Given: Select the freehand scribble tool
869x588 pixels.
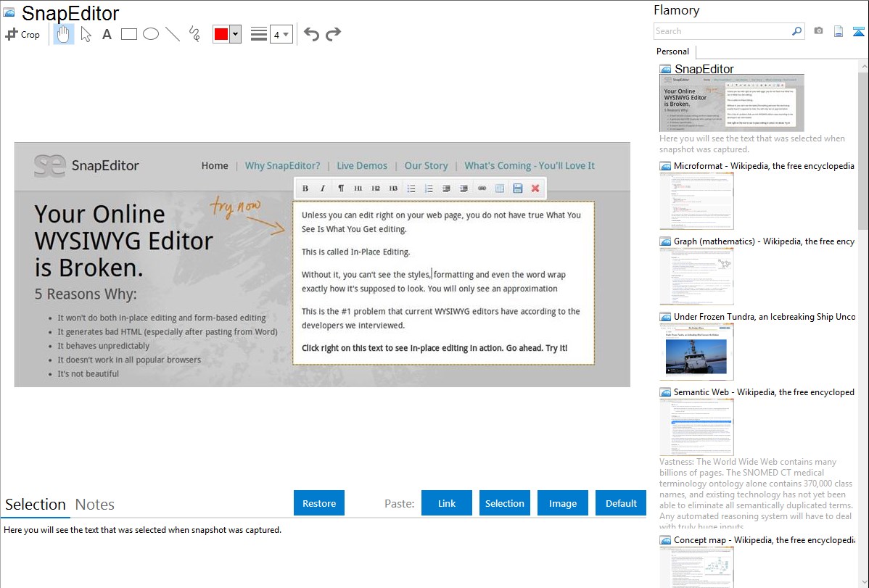Looking at the screenshot, I should (x=194, y=34).
